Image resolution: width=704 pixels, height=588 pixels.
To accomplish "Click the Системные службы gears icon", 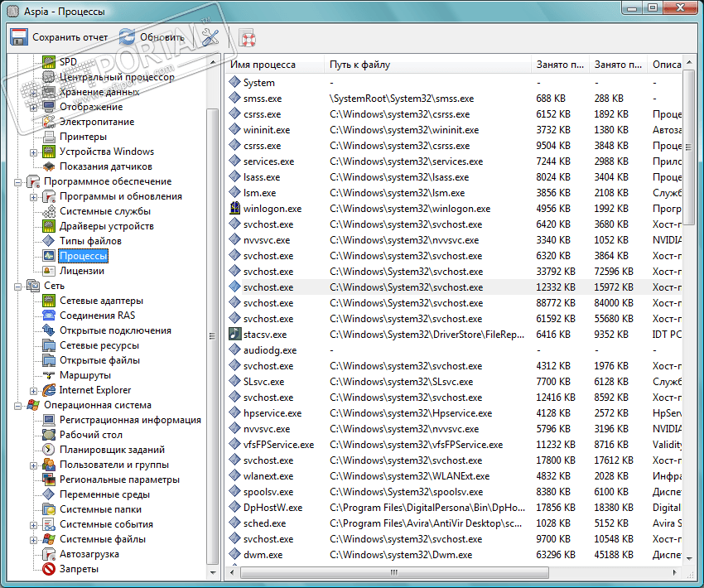I will tap(49, 211).
